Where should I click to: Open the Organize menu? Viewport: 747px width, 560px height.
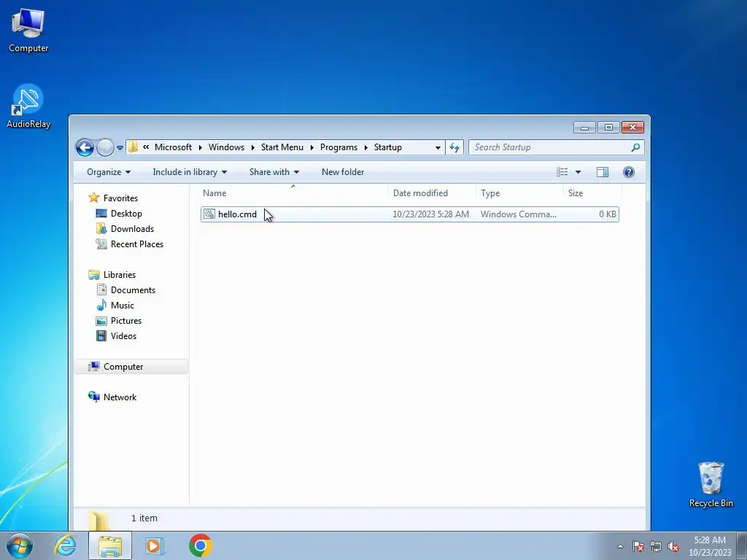coord(109,172)
